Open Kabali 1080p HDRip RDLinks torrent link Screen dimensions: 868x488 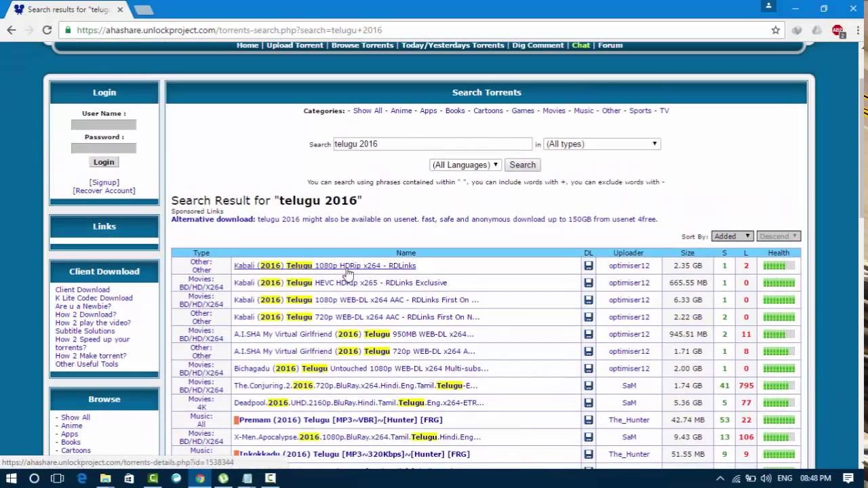point(325,266)
